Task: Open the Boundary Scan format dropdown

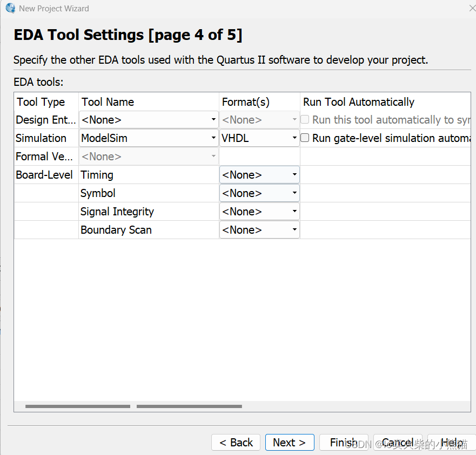Action: [x=259, y=230]
